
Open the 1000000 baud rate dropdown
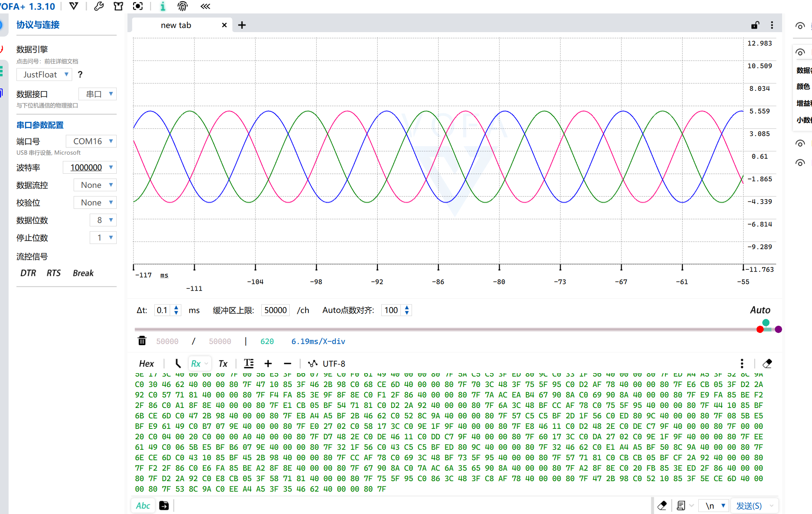pos(90,167)
